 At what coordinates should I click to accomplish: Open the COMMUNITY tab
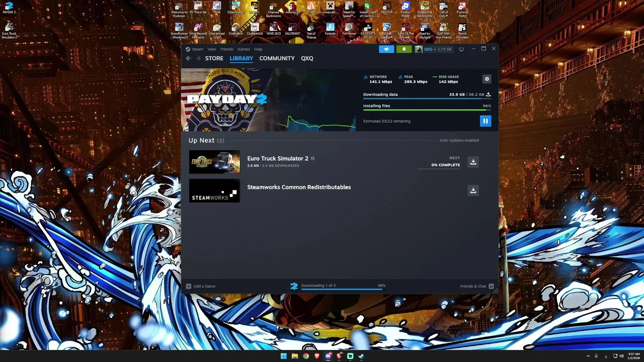click(277, 58)
